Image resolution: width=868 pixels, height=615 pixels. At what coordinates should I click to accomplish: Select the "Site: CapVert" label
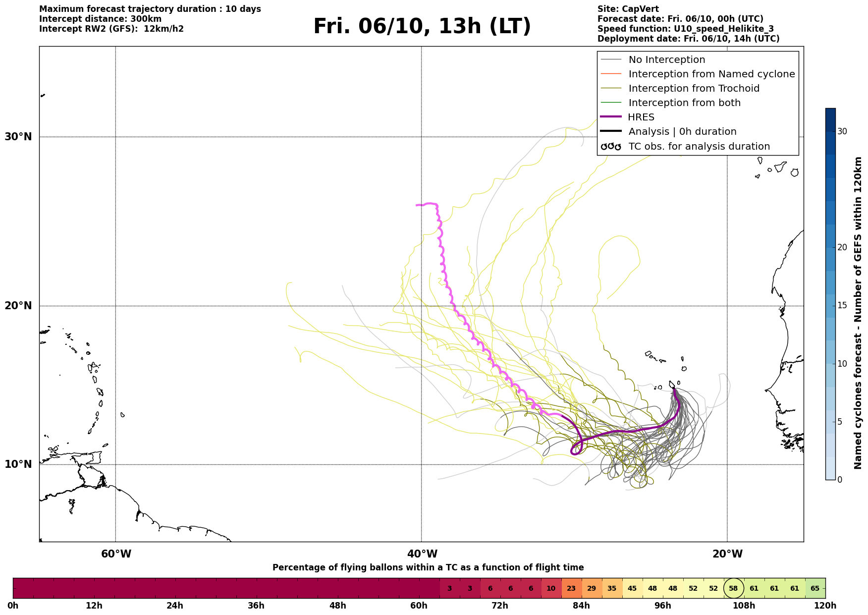point(628,9)
